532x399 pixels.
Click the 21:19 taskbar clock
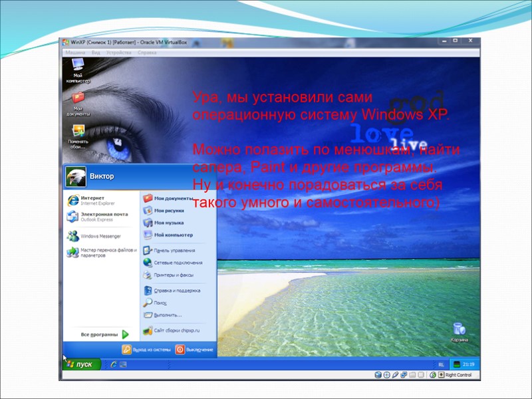tap(469, 364)
